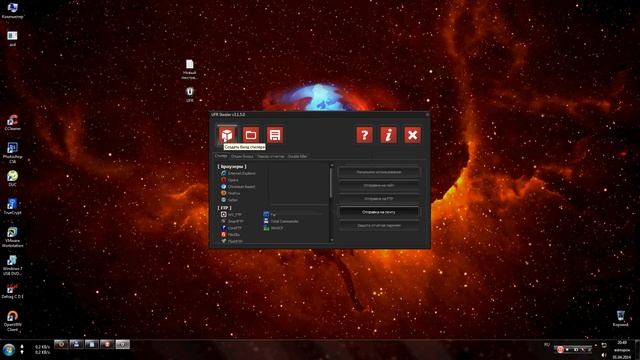Select Far in FTP list
This screenshot has width=640, height=360.
[x=270, y=214]
